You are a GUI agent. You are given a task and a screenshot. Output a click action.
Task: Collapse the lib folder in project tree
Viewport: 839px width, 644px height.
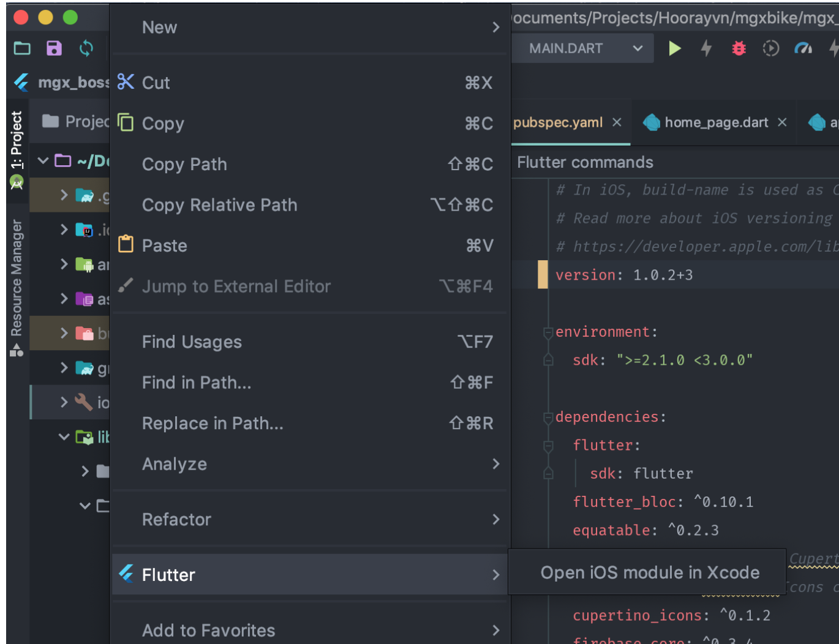(64, 437)
